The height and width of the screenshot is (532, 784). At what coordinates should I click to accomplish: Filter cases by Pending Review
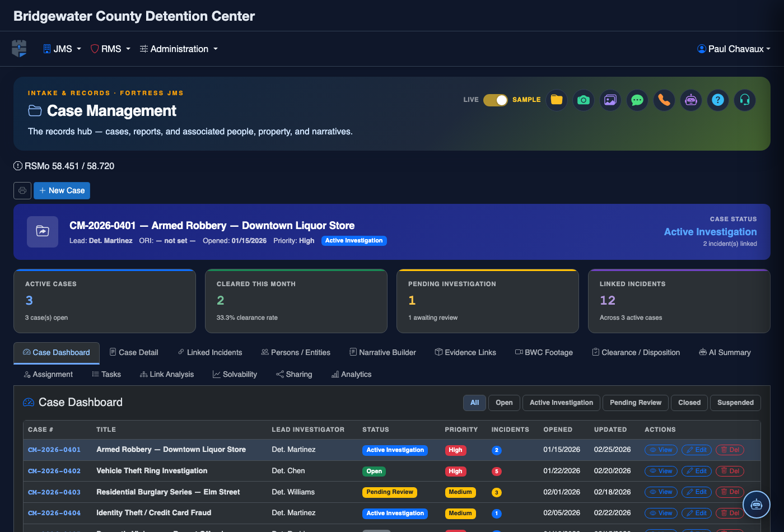[x=635, y=403]
